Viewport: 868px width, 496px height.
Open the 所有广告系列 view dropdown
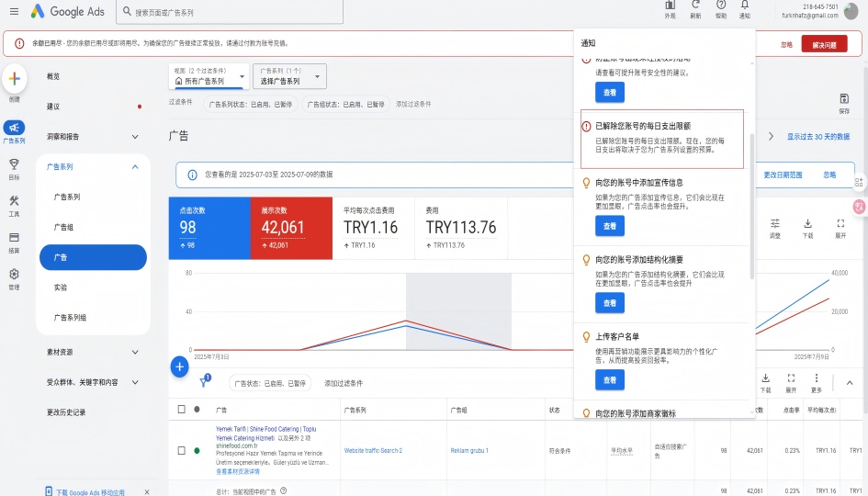(209, 76)
